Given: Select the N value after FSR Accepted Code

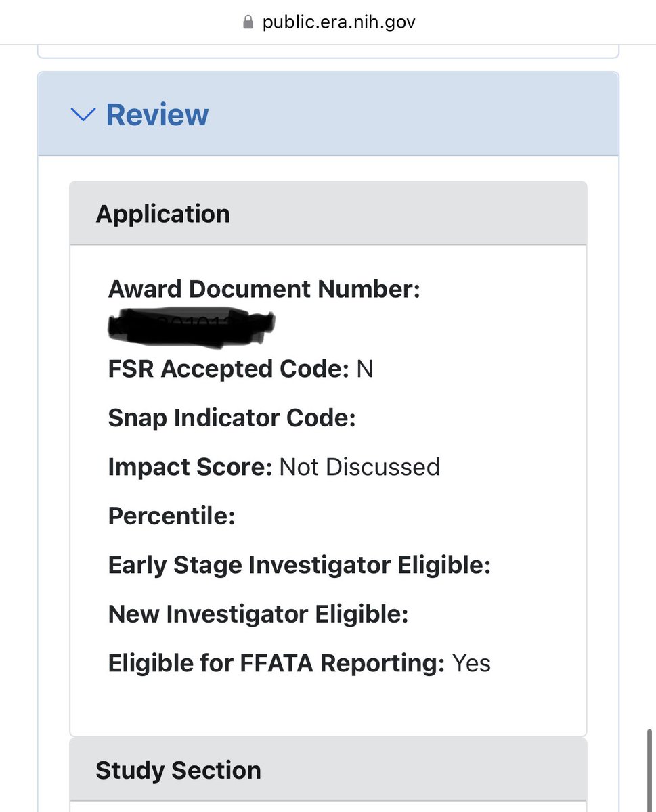Looking at the screenshot, I should click(365, 369).
